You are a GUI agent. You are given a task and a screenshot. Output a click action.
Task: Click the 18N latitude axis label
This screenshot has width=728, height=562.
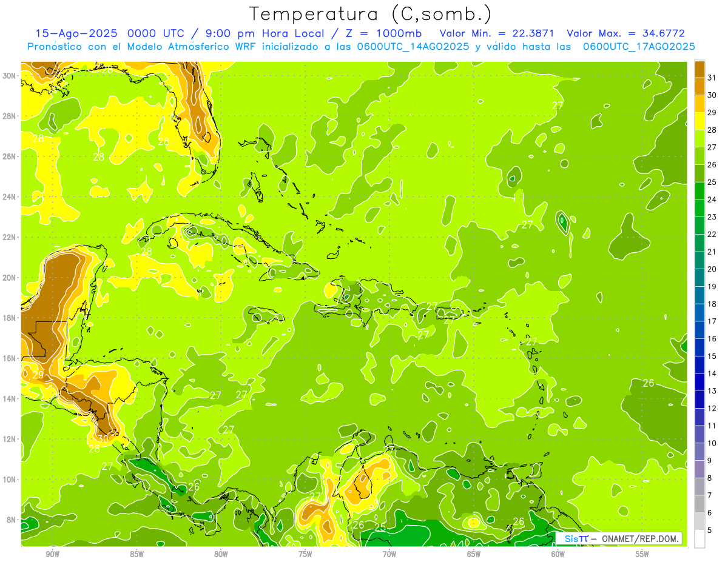click(10, 318)
